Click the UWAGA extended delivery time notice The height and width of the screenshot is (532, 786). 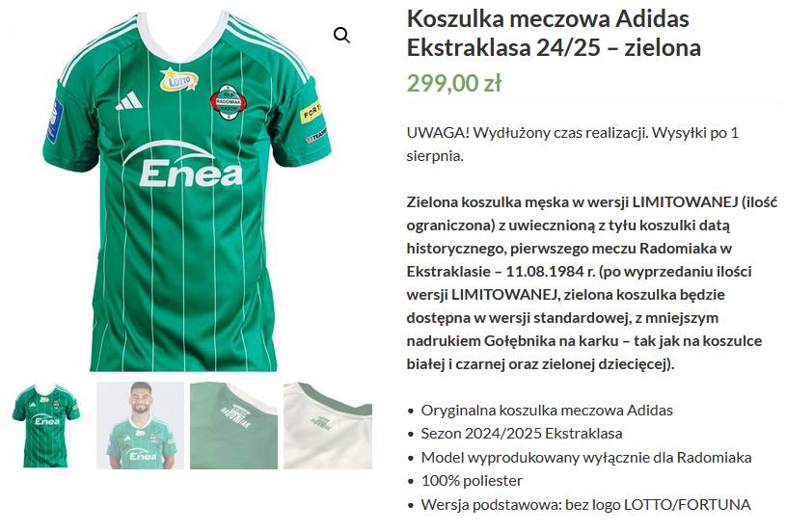click(x=573, y=145)
